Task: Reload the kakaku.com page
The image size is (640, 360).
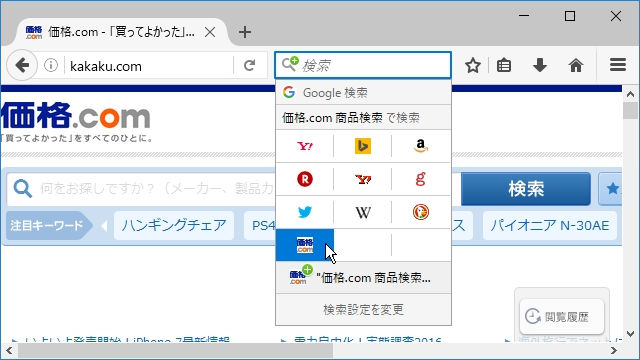Action: click(x=249, y=65)
